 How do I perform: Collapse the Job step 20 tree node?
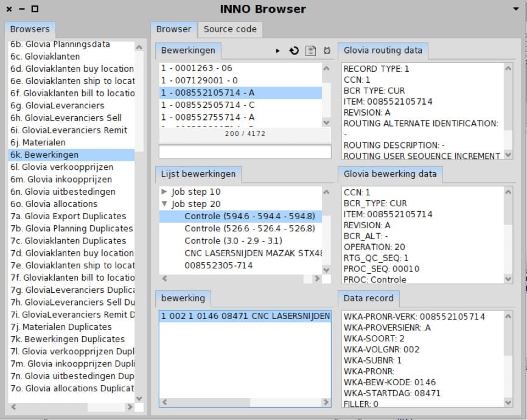point(164,205)
